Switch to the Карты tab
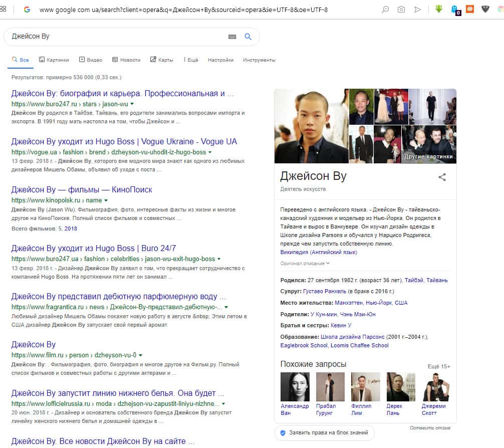 (x=162, y=60)
